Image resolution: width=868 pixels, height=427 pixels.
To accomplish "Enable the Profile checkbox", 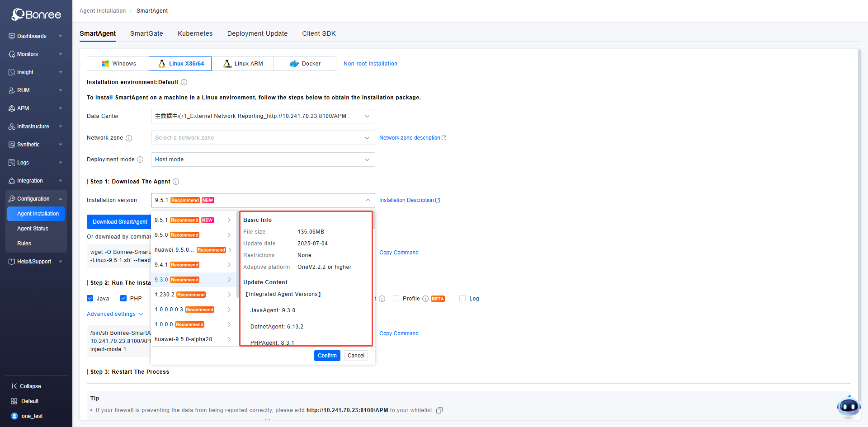I will point(396,299).
